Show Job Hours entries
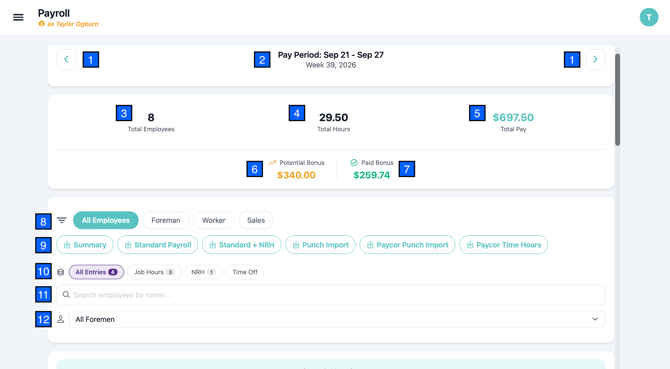This screenshot has width=670, height=369. (154, 272)
